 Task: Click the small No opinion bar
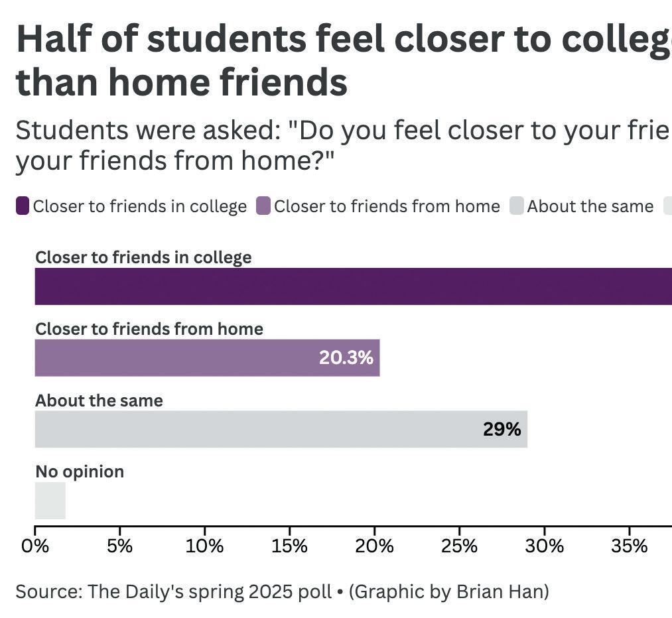tap(50, 501)
